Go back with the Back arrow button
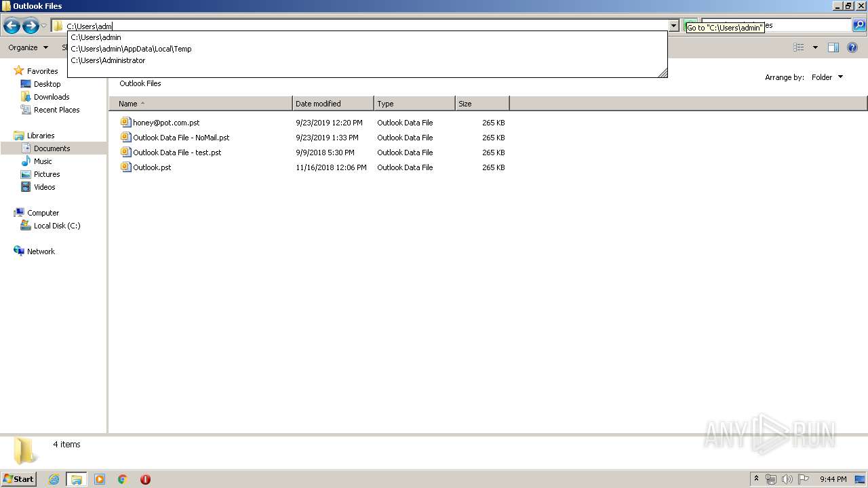This screenshot has height=488, width=868. (x=12, y=26)
